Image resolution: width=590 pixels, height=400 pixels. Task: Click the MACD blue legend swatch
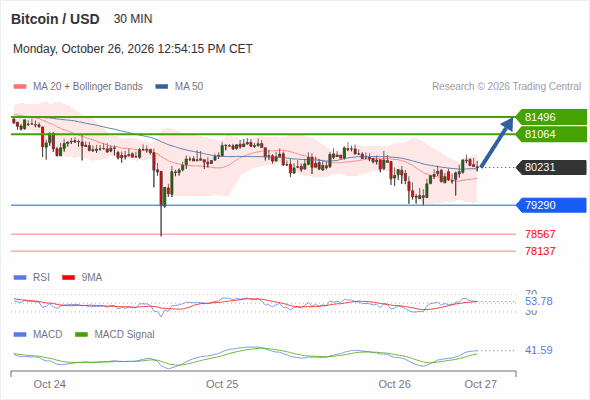tap(20, 335)
